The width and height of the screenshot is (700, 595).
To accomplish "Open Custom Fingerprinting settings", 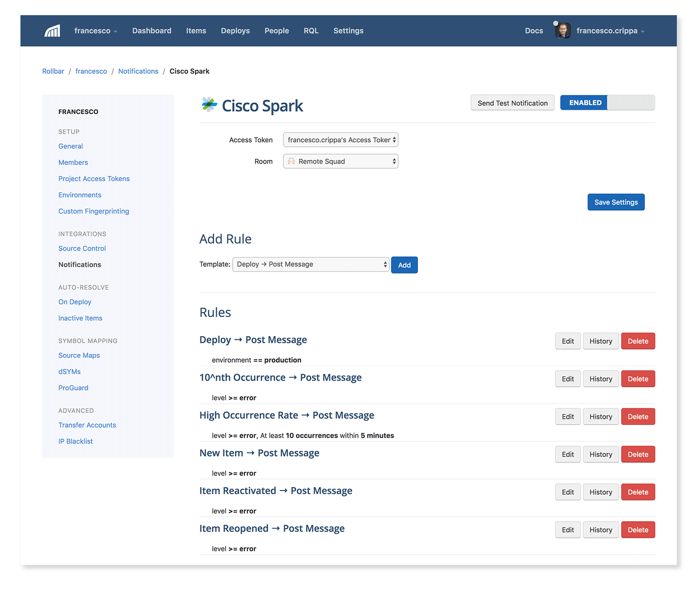I will (94, 211).
